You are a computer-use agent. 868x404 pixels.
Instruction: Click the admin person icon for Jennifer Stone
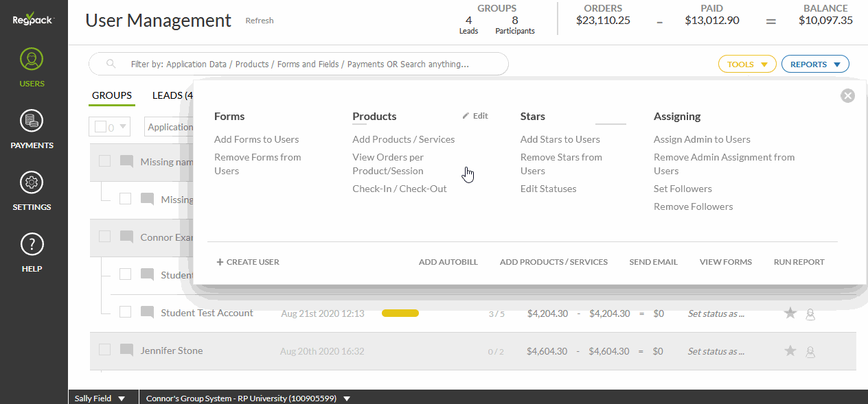(810, 352)
